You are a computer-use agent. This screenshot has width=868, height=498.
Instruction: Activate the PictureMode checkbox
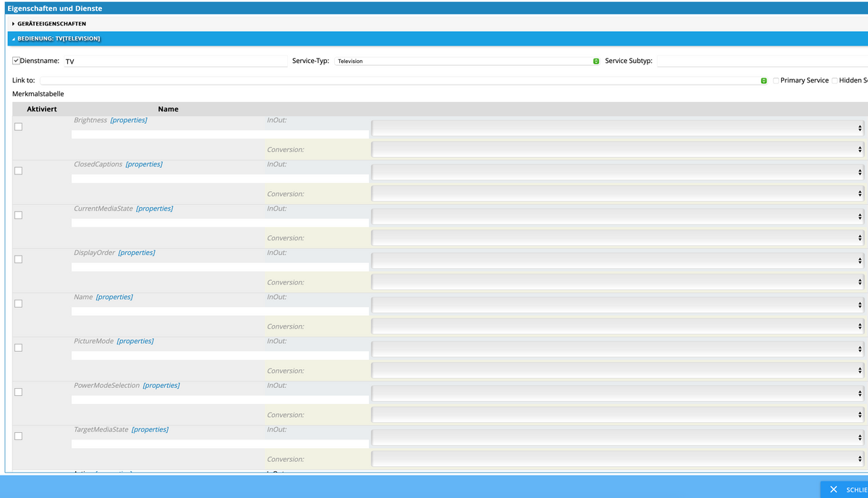18,347
